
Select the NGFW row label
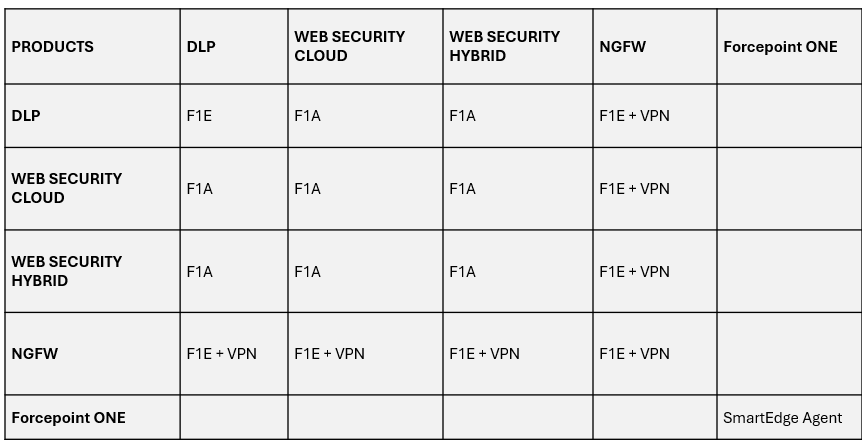(x=35, y=354)
